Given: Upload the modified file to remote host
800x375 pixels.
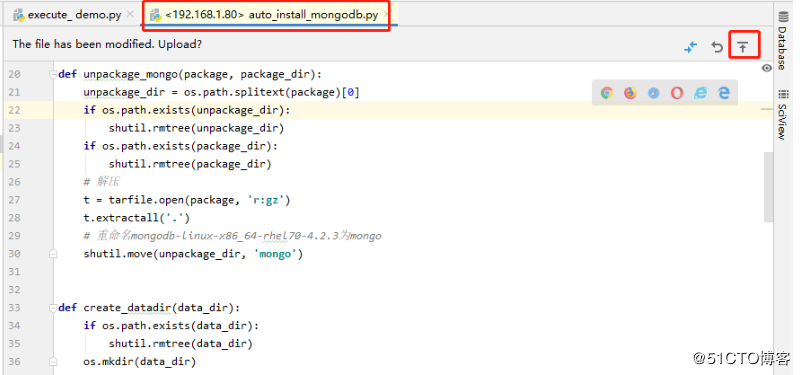Looking at the screenshot, I should (743, 47).
